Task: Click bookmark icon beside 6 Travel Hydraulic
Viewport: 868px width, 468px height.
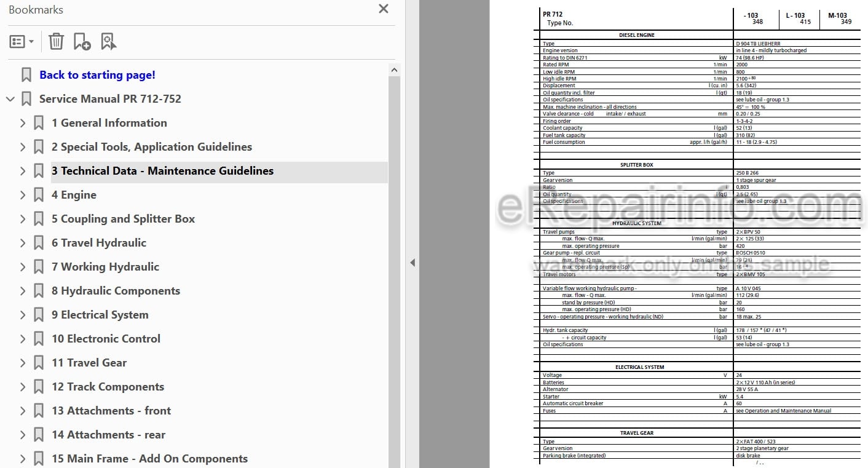Action: click(x=39, y=243)
